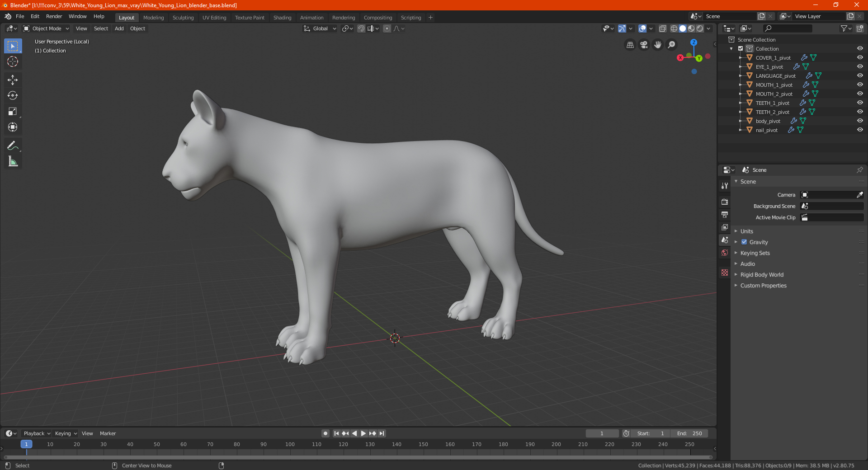Toggle the Gravity checkbox
The height and width of the screenshot is (470, 868).
point(744,242)
